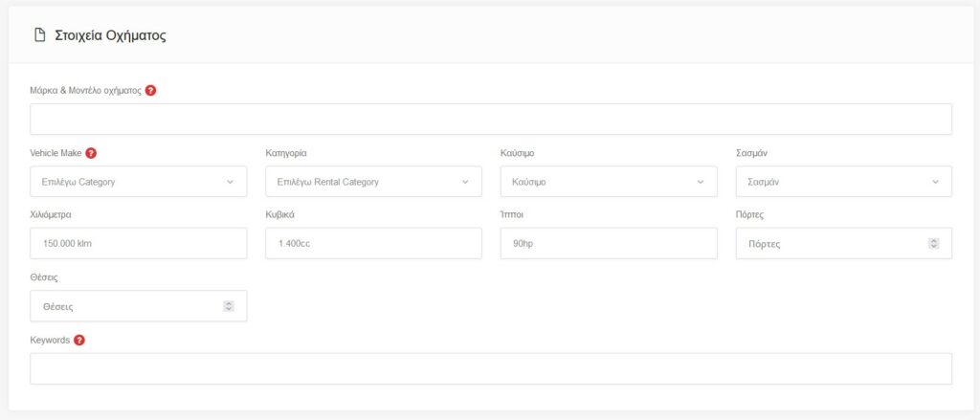Select the Κυβικά engine size field

373,244
